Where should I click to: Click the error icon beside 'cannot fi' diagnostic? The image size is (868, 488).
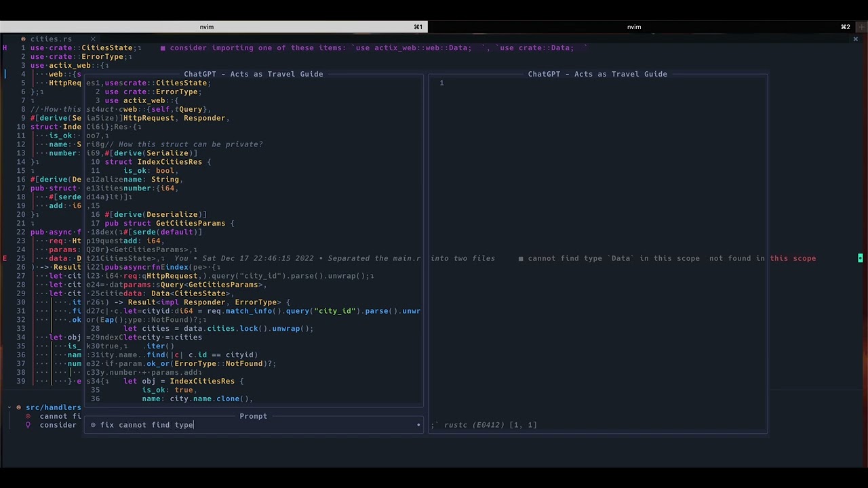point(28,416)
